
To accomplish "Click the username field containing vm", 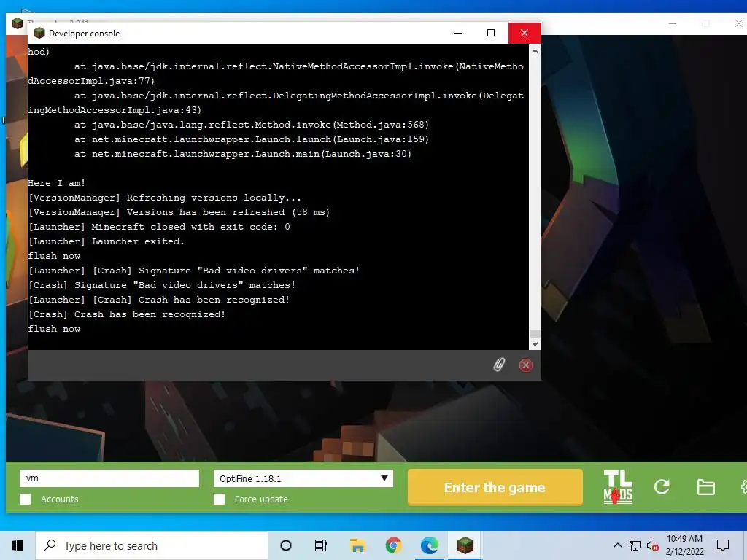I will 109,478.
